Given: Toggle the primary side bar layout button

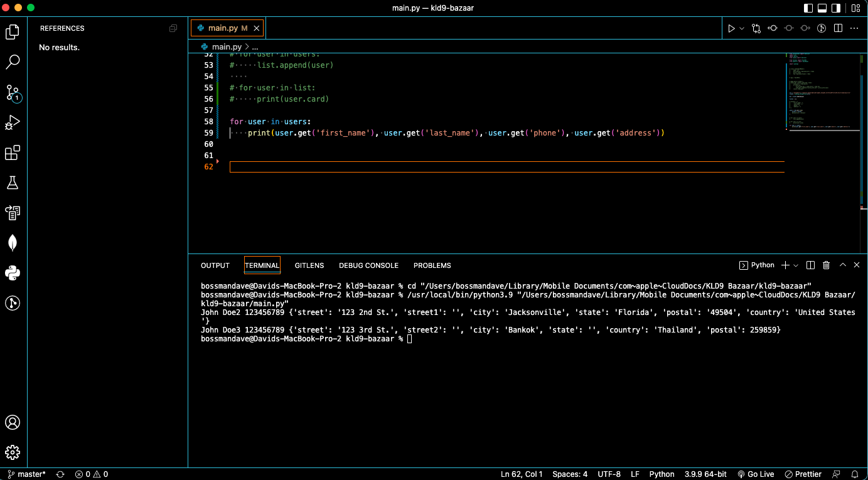Looking at the screenshot, I should (x=808, y=8).
